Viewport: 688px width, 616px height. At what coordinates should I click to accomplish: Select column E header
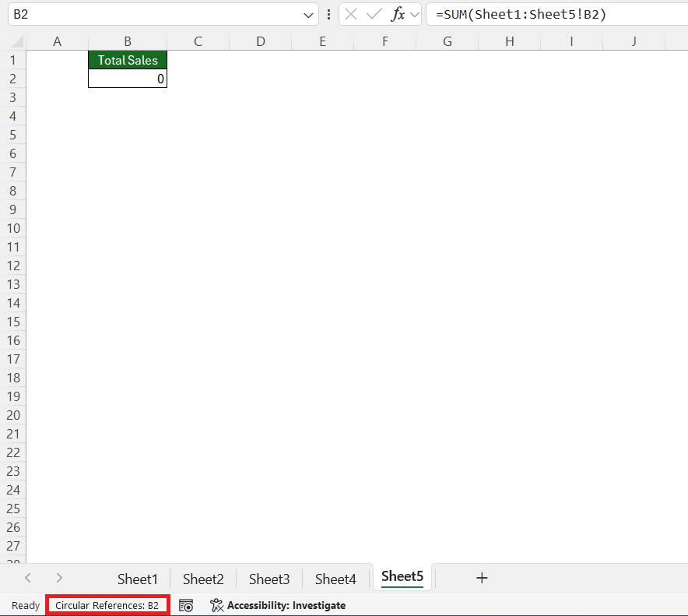pos(322,42)
